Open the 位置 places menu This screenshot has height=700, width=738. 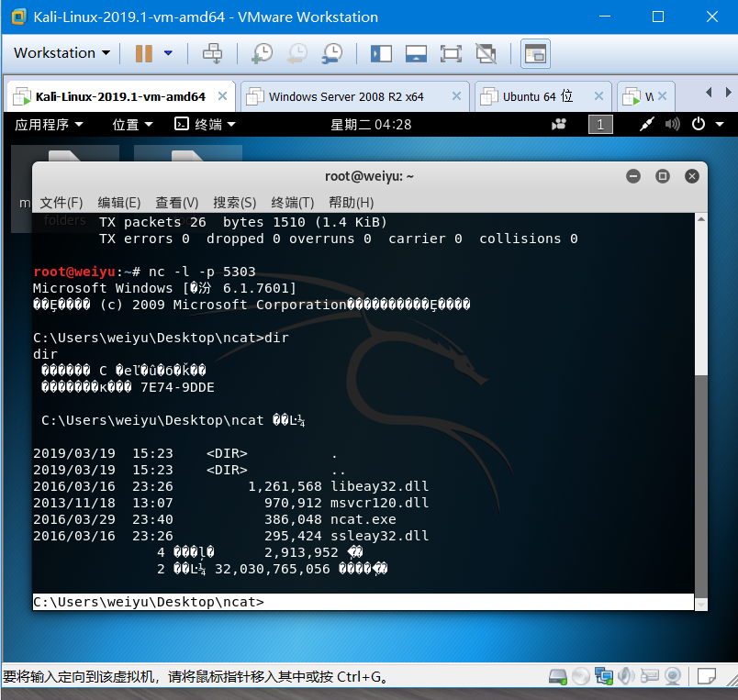pyautogui.click(x=132, y=125)
